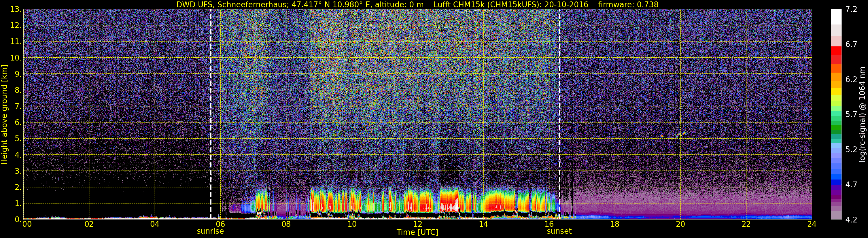The image size is (868, 238).
Task: Click time axis tick label '22'
Action: click(746, 224)
